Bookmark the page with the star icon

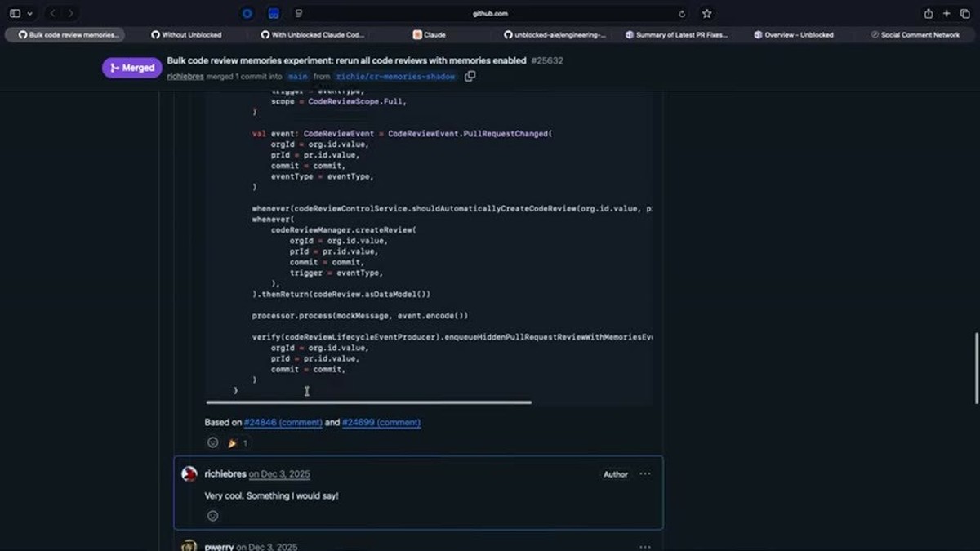coord(707,14)
